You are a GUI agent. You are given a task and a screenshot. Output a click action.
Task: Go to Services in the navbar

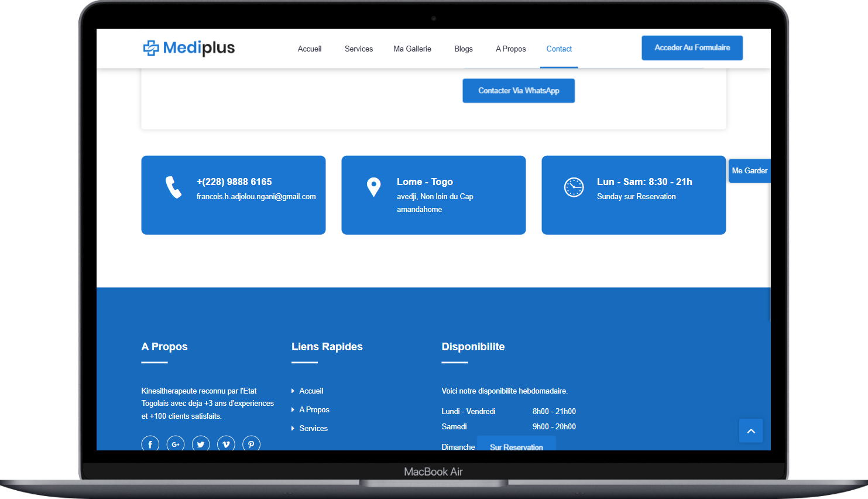359,49
